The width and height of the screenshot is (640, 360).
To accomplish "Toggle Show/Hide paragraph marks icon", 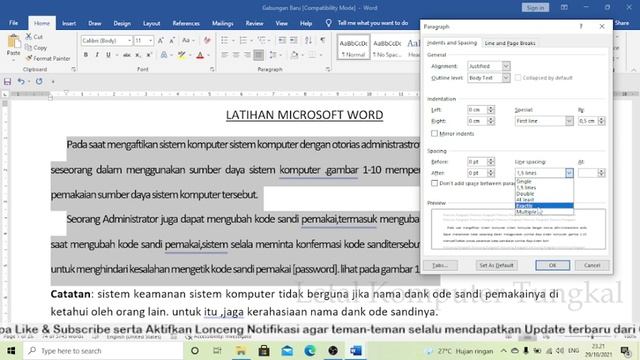I will tap(323, 40).
